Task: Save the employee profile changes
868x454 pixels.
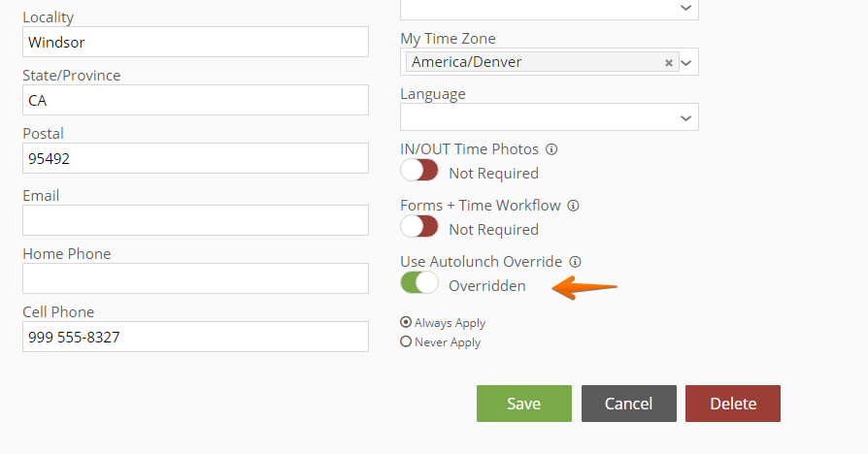Action: [x=523, y=404]
